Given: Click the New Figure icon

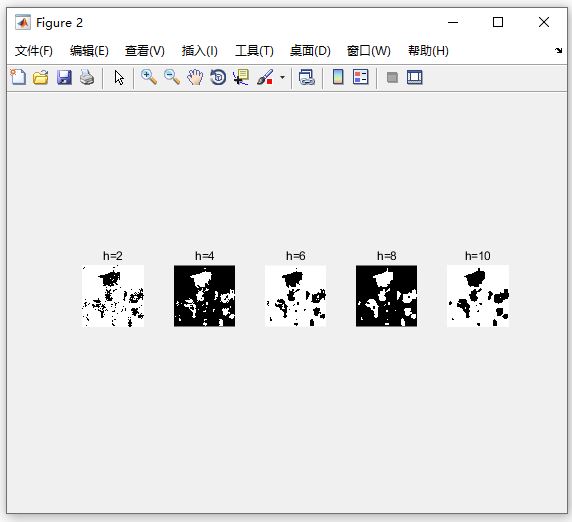Looking at the screenshot, I should (18, 77).
